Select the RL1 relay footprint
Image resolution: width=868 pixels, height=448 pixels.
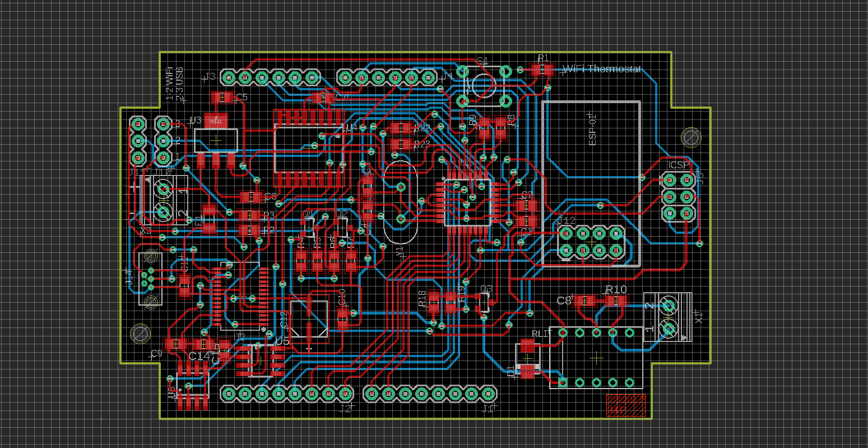[596, 357]
